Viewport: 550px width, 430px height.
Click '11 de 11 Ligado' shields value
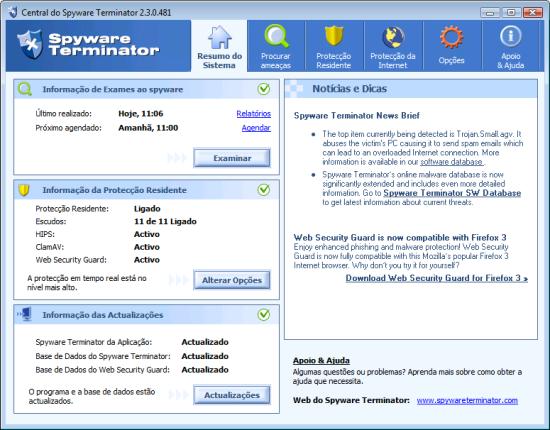(x=165, y=221)
